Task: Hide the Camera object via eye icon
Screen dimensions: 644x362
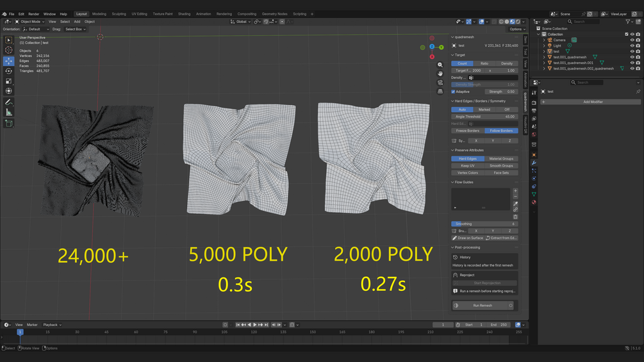Action: [632, 40]
